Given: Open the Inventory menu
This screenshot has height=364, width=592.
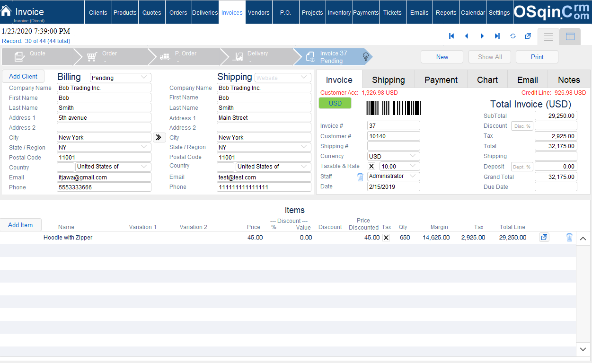Looking at the screenshot, I should point(339,12).
